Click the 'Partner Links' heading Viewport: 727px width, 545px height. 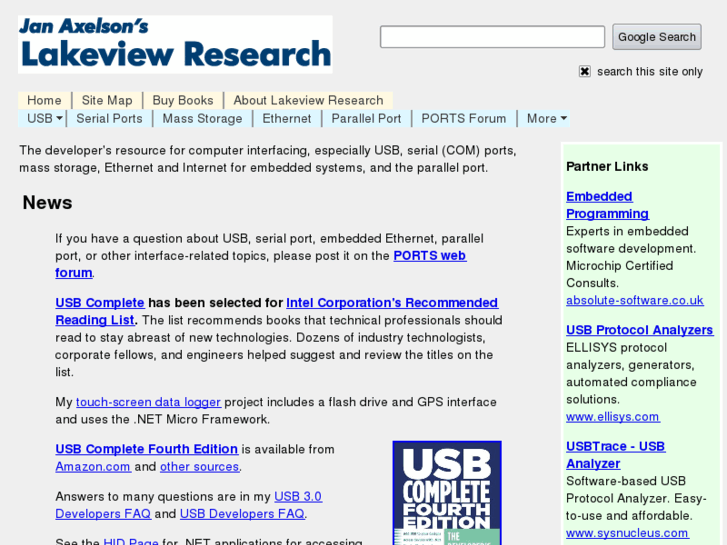click(x=607, y=166)
